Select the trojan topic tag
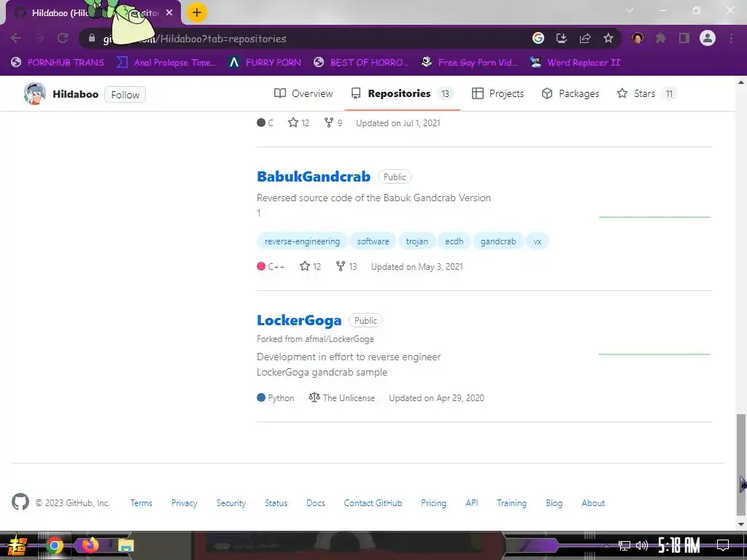 click(x=417, y=241)
